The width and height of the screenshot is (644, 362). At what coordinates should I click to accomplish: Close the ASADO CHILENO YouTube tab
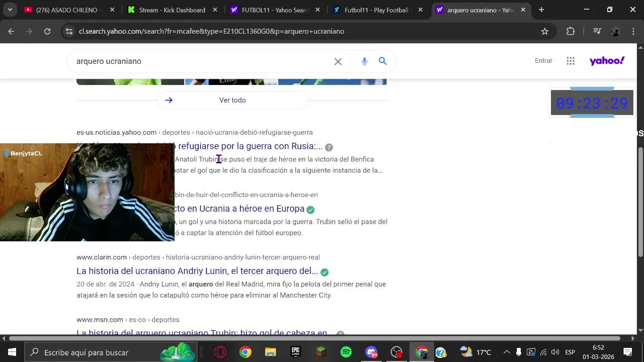(x=112, y=10)
